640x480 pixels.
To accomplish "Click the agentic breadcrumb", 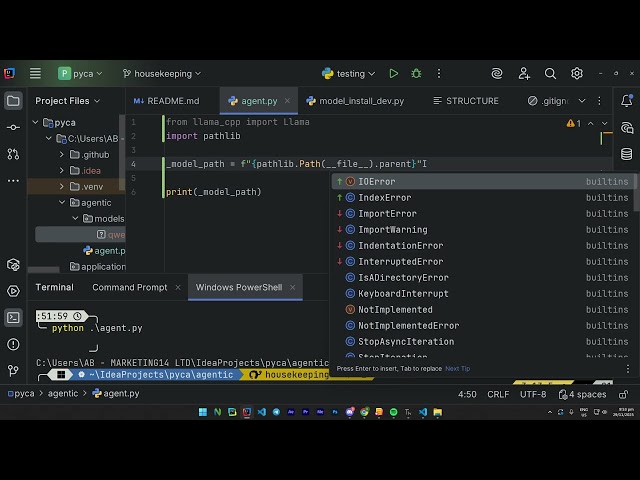I will [x=63, y=393].
